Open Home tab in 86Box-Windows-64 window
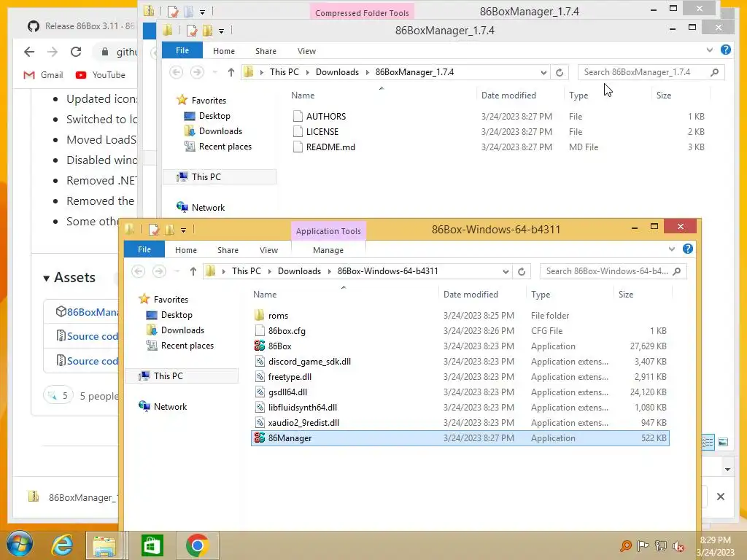747x560 pixels. click(x=186, y=250)
